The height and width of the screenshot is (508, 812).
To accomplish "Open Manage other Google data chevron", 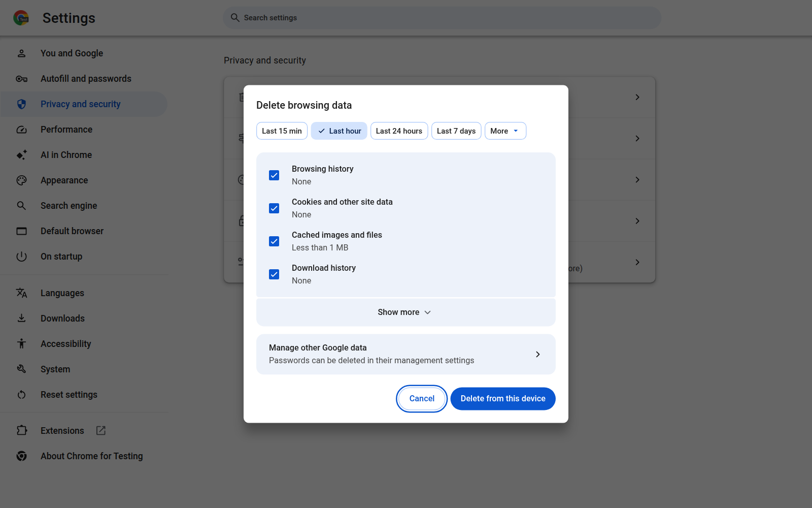I will (x=538, y=355).
